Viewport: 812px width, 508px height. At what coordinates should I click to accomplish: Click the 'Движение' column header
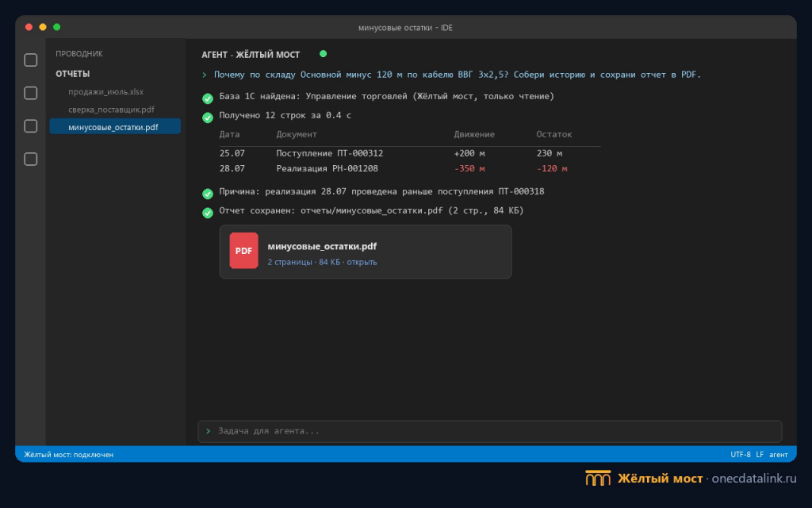pyautogui.click(x=474, y=134)
